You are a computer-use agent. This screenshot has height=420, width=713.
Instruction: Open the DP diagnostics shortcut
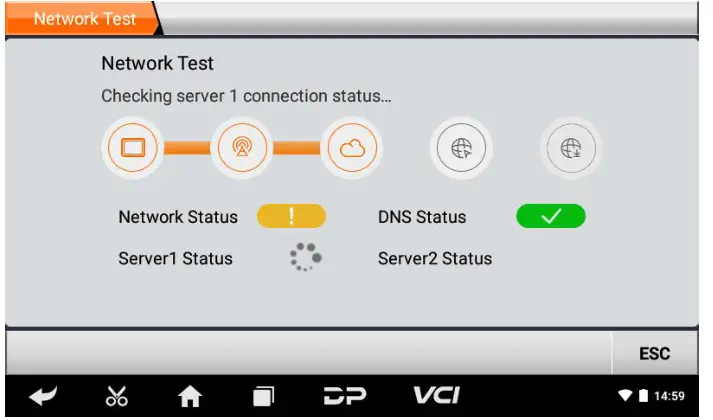[345, 395]
